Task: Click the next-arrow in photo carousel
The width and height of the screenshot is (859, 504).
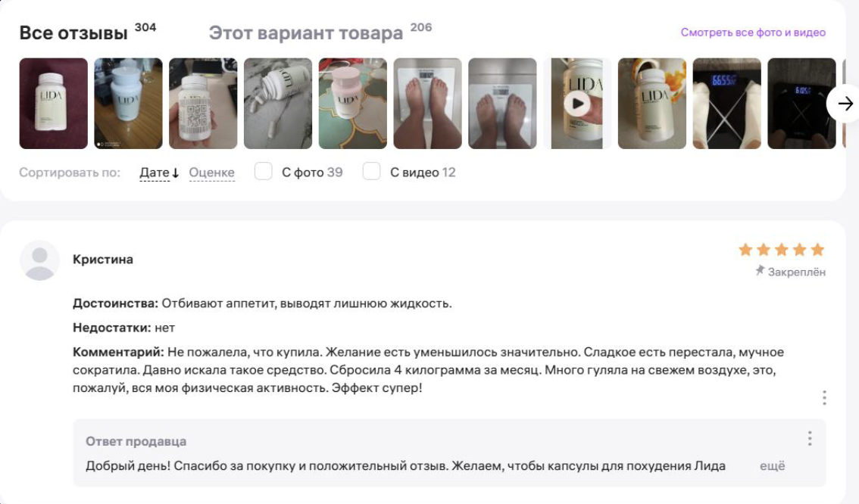Action: (844, 104)
